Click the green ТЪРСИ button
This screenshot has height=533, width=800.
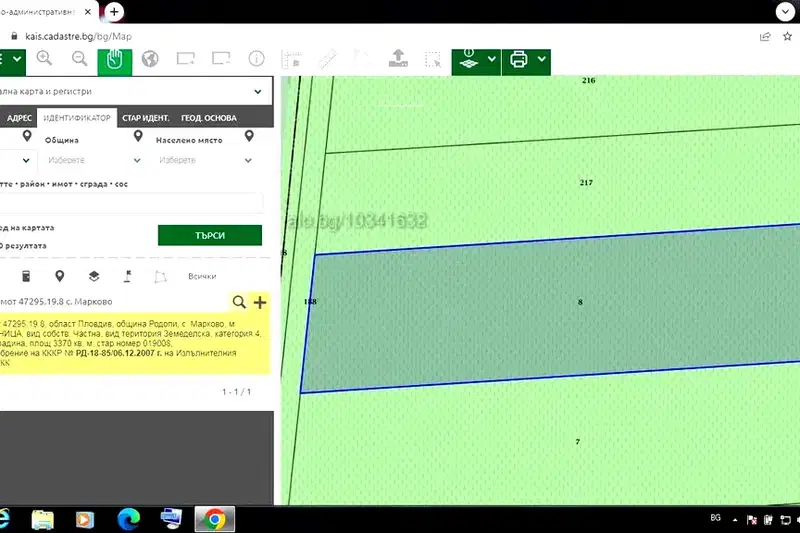pos(210,236)
